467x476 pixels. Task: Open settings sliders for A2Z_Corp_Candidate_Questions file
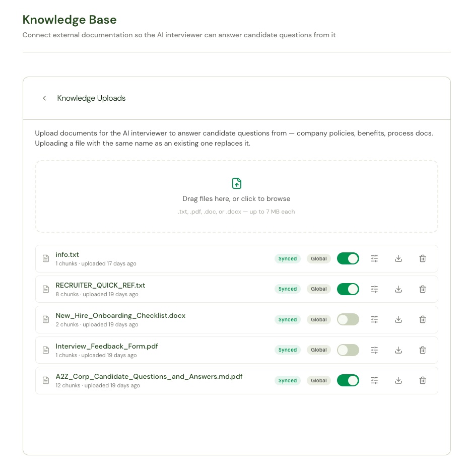pos(374,380)
